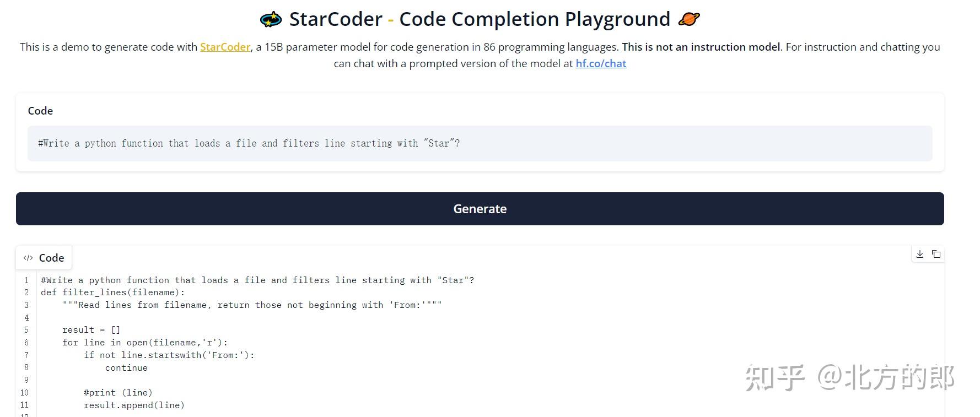980x417 pixels.
Task: Click the result.append(line) statement
Action: (x=134, y=405)
